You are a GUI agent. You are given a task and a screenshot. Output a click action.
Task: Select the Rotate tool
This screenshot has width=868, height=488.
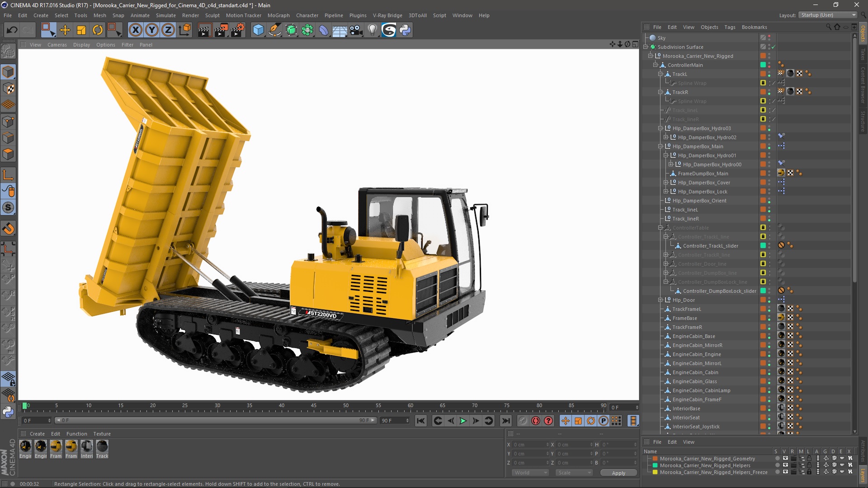pyautogui.click(x=98, y=30)
